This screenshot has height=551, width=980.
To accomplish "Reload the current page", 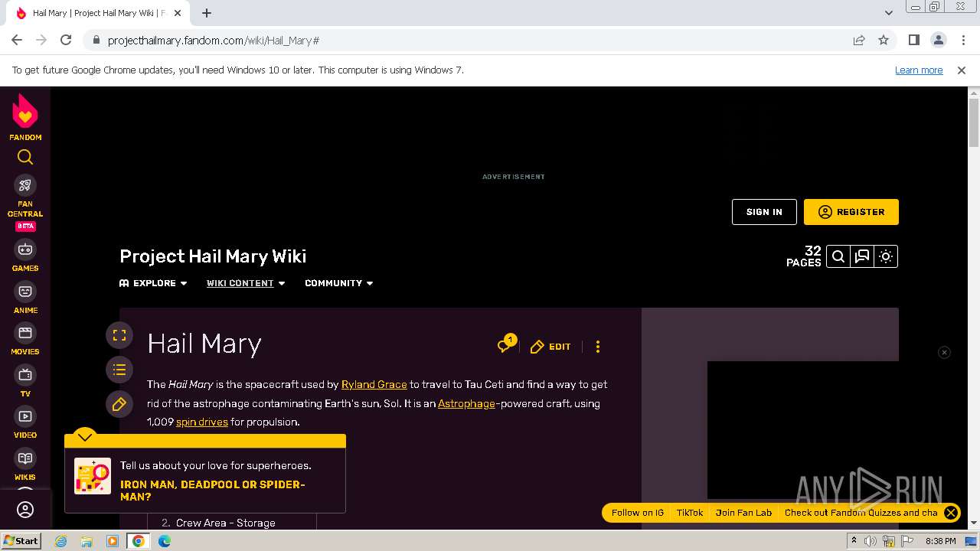I will point(66,40).
